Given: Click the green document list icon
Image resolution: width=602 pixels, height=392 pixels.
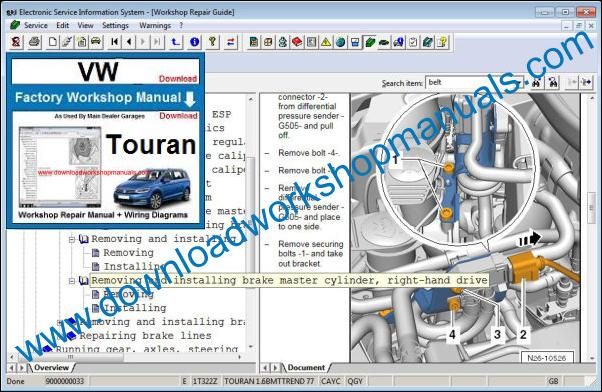Looking at the screenshot, I should pyautogui.click(x=253, y=41).
